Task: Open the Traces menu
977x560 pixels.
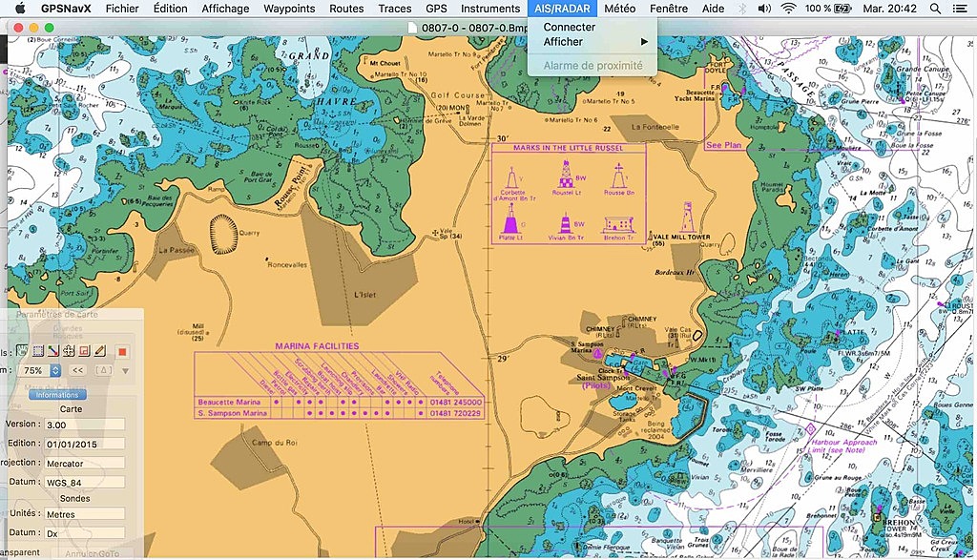Action: (394, 9)
